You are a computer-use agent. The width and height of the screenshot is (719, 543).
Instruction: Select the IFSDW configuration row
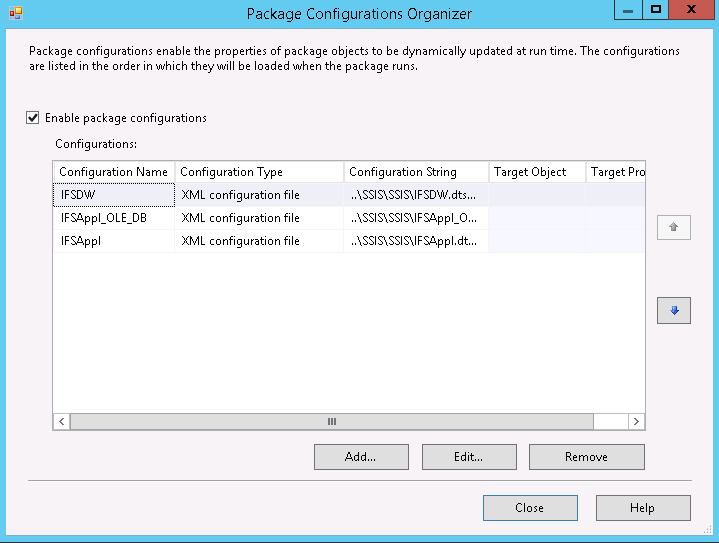113,195
